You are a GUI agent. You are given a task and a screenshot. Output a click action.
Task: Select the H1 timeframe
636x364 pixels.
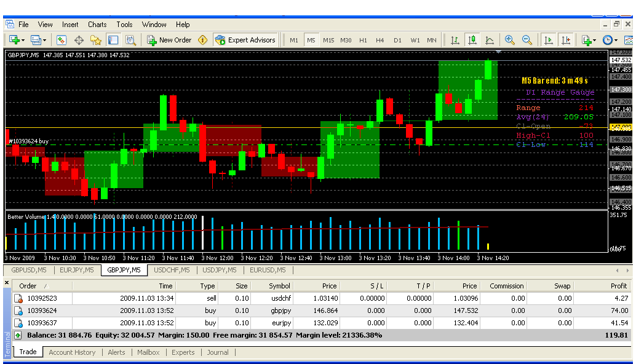coord(363,40)
